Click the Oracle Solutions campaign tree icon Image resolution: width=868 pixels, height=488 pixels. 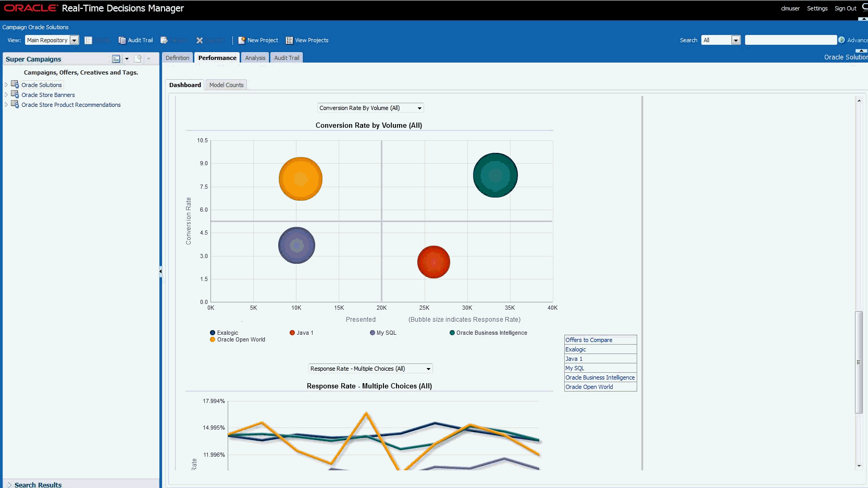point(15,84)
